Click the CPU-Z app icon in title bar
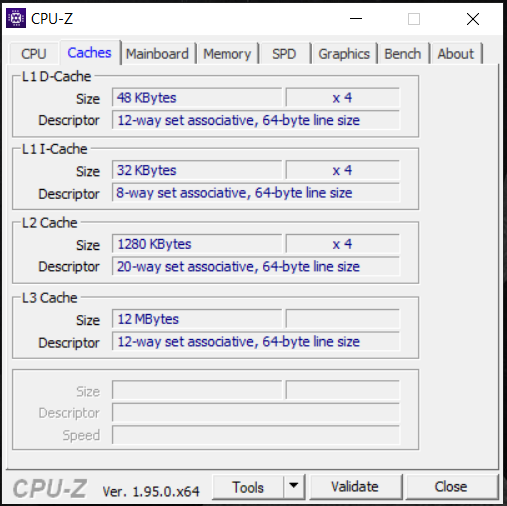Screen dimensions: 507x506 16,18
